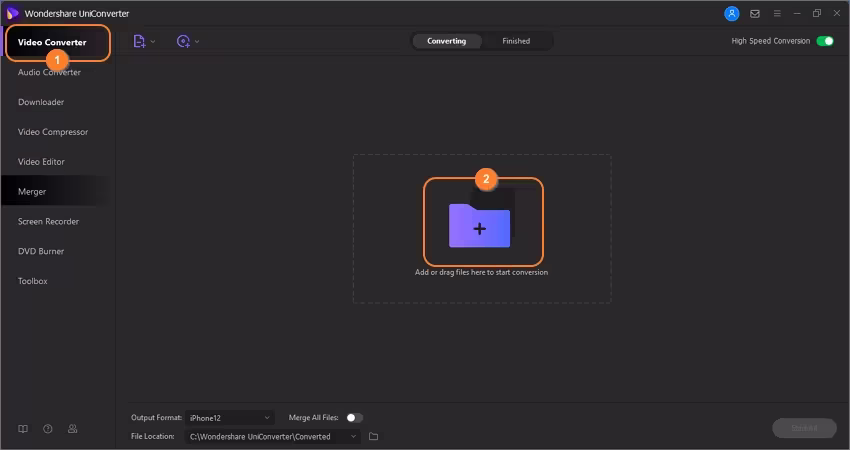Toggle the Merge All Files switch
This screenshot has height=450, width=850.
355,417
